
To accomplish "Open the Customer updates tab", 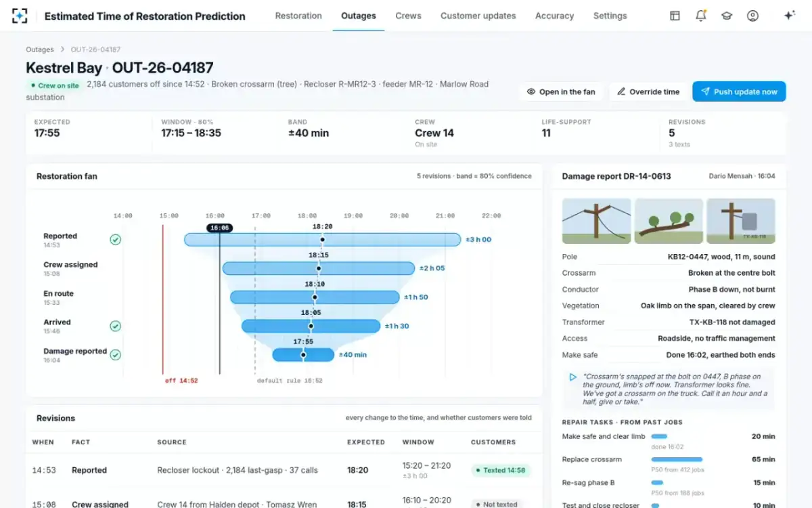I will [x=478, y=16].
